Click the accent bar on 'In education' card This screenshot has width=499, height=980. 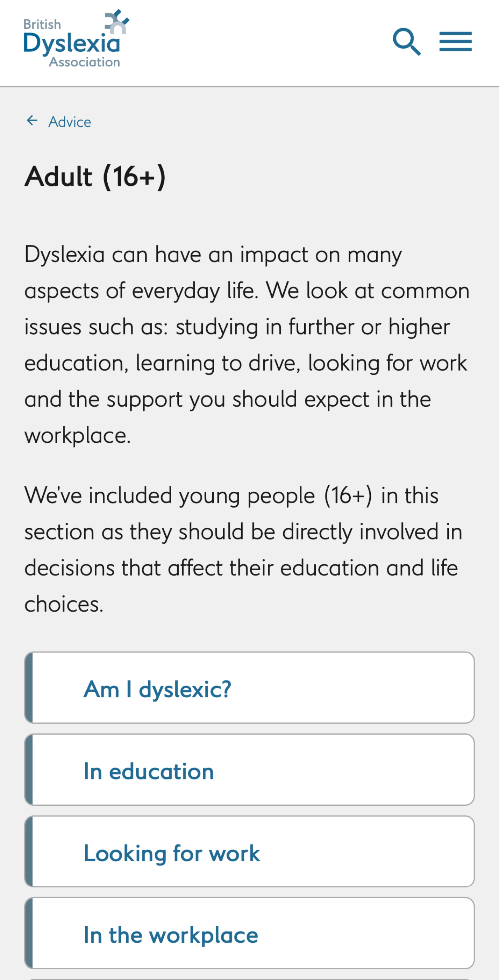(29, 770)
